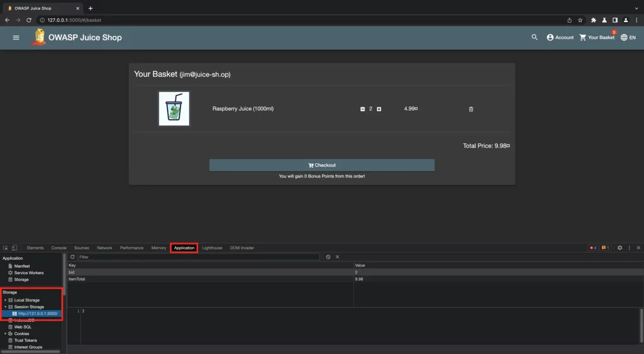Switch to the Console tab
644x354 pixels.
tap(58, 248)
